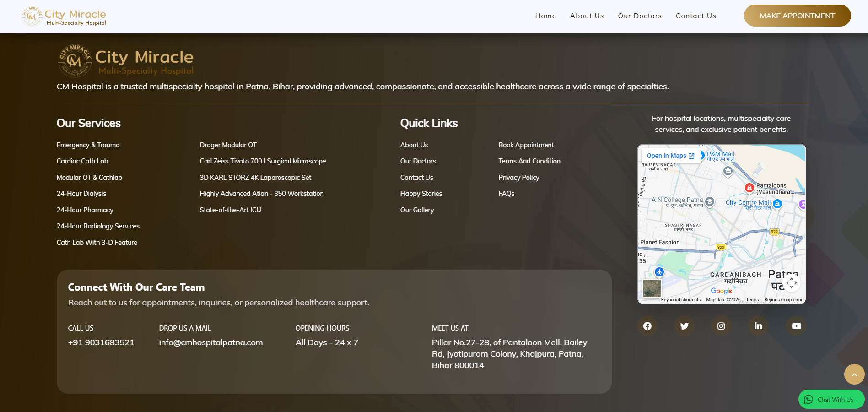Screen dimensions: 868x412
Task: Select Contact Us in the top navigation
Action: click(695, 16)
